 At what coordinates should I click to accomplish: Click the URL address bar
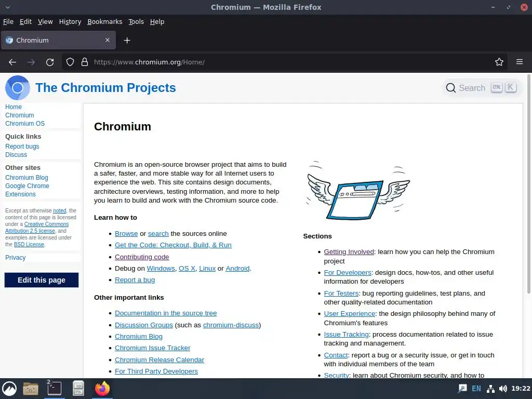(x=285, y=62)
